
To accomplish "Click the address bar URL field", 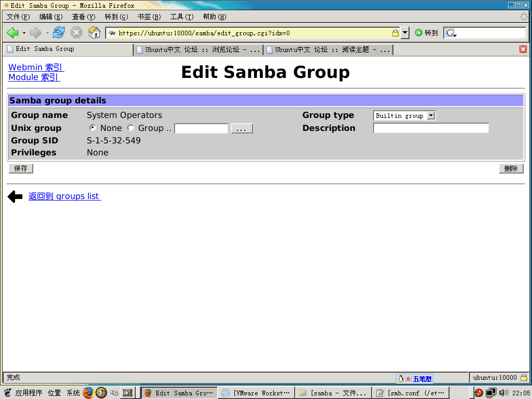I will click(253, 33).
